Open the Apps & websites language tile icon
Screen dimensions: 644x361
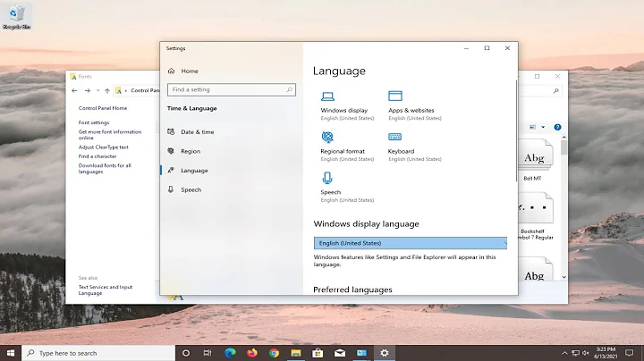pyautogui.click(x=395, y=96)
